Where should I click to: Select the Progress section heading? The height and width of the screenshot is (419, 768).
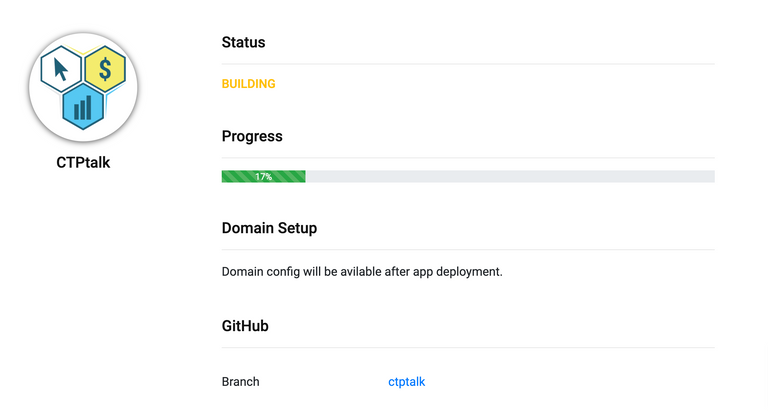click(x=252, y=136)
